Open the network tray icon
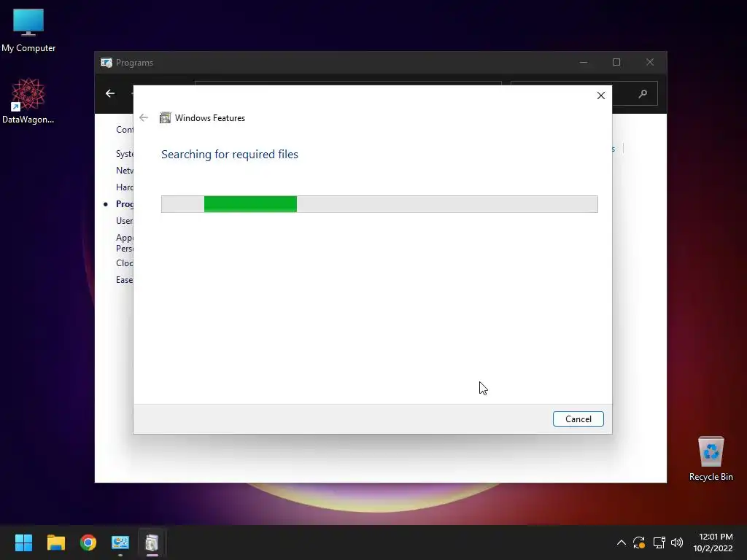Viewport: 747px width, 560px height. click(x=659, y=542)
